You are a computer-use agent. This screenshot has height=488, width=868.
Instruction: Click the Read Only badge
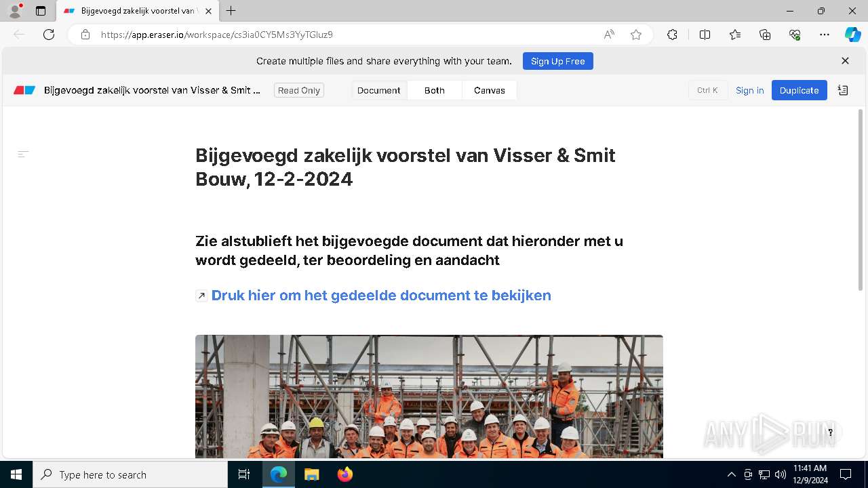[x=299, y=90]
